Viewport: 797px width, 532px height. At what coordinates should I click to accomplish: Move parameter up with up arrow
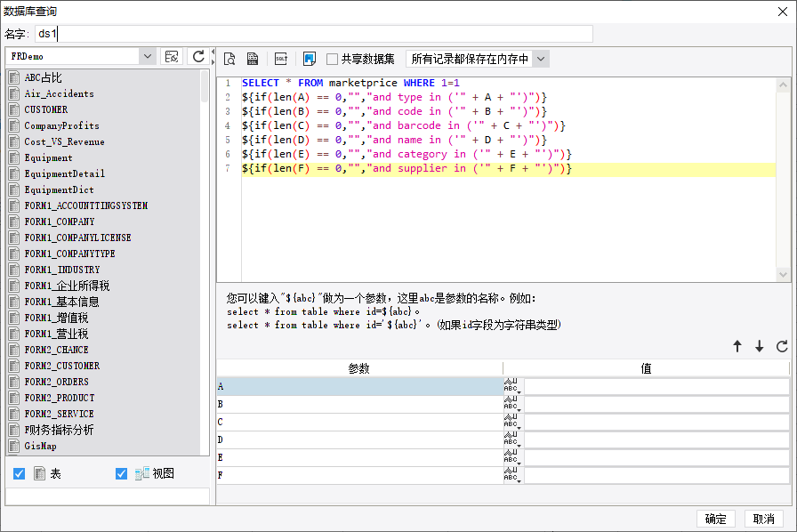click(x=737, y=346)
